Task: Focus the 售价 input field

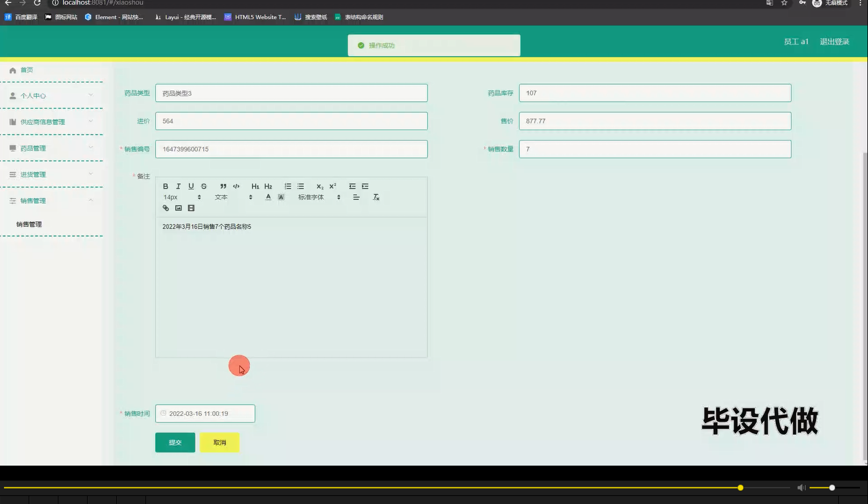Action: point(655,121)
